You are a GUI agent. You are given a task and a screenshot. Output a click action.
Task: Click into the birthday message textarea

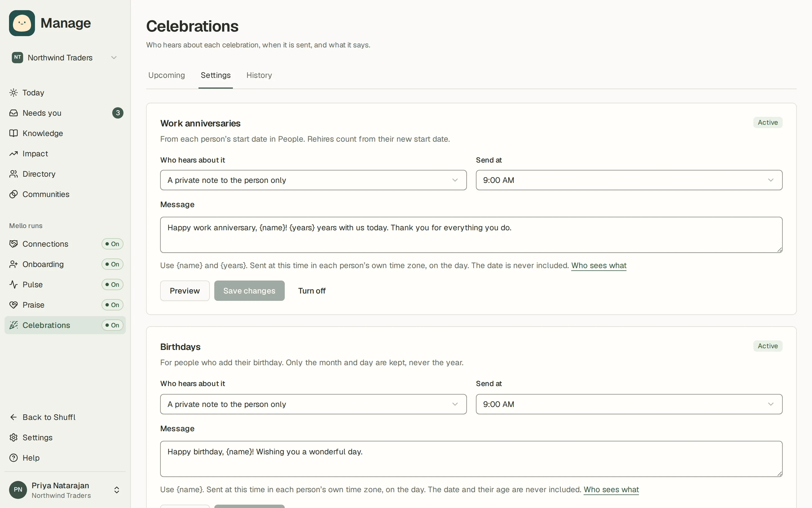pyautogui.click(x=471, y=459)
